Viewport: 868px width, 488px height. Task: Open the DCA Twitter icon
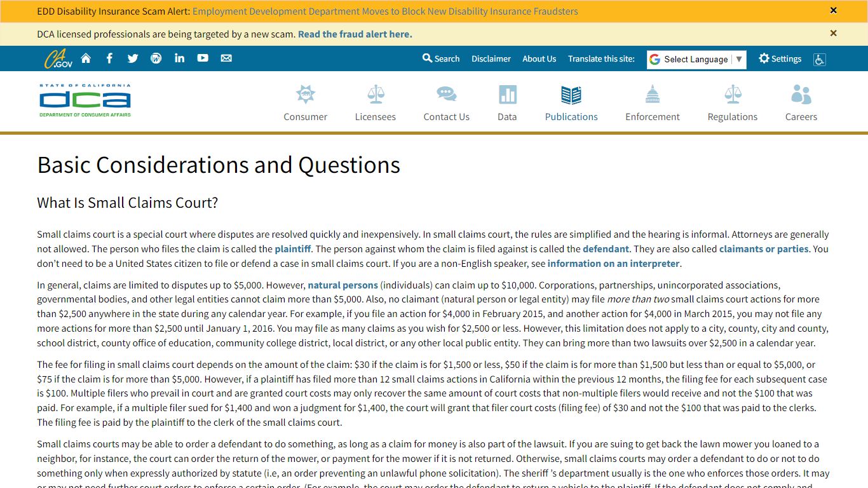[133, 58]
